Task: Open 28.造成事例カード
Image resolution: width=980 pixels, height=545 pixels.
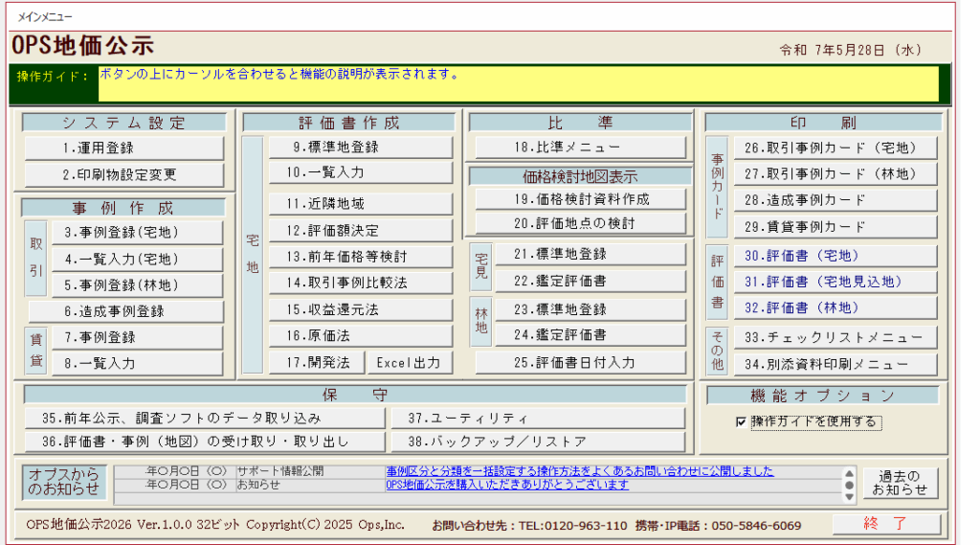Action: 835,200
